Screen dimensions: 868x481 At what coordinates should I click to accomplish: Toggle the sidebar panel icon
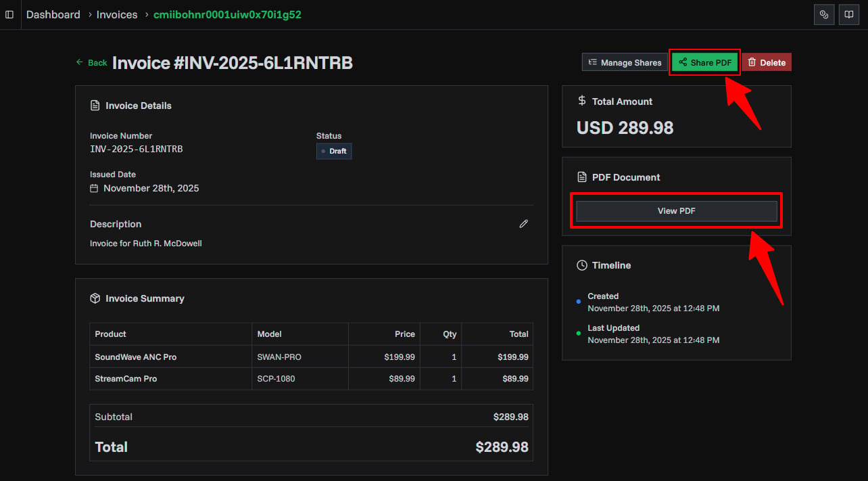(9, 14)
